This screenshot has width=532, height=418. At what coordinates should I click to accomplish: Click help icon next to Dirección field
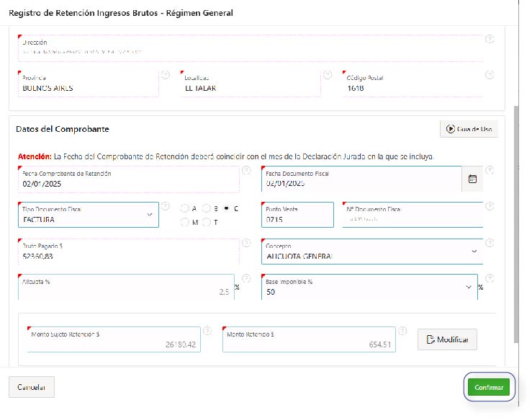tap(490, 39)
